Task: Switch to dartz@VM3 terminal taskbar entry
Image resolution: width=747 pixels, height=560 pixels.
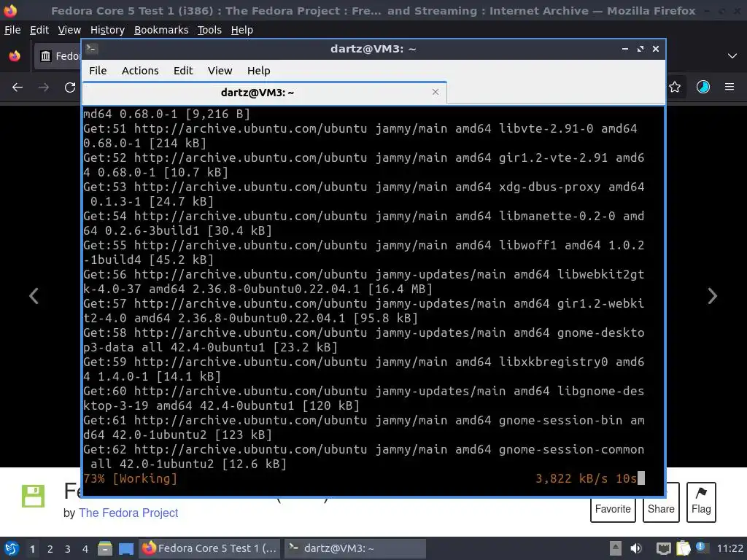Action: coord(355,548)
